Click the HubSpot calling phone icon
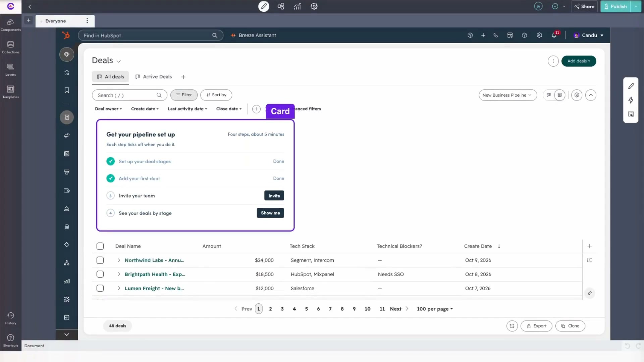The image size is (644, 362). (x=496, y=35)
